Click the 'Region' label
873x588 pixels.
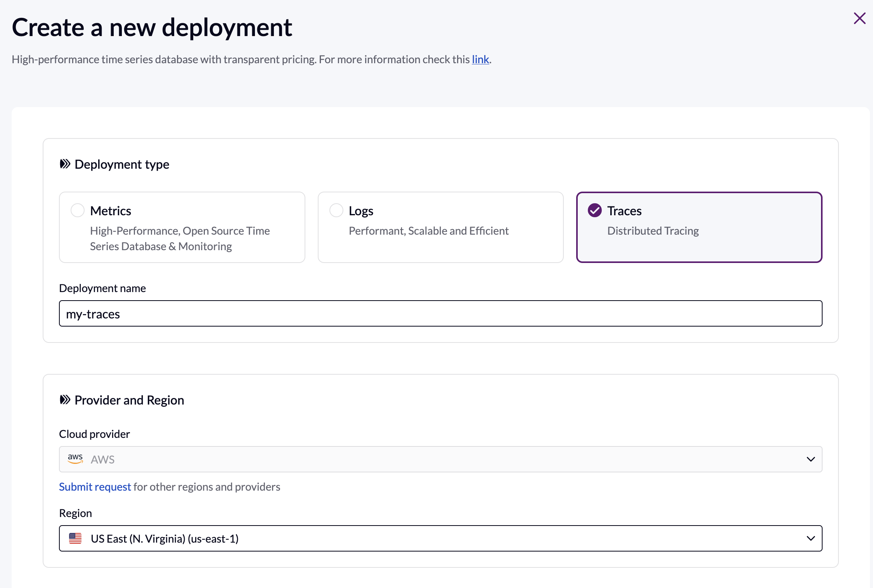[x=75, y=513]
